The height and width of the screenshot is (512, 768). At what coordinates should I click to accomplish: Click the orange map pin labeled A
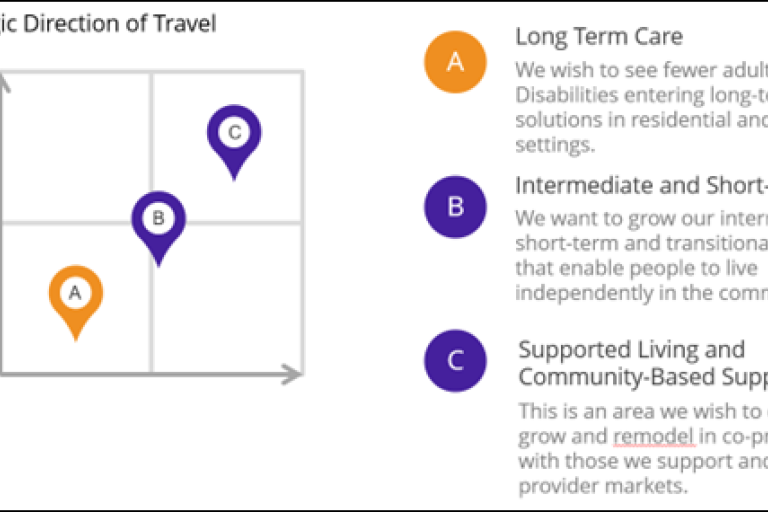click(75, 295)
